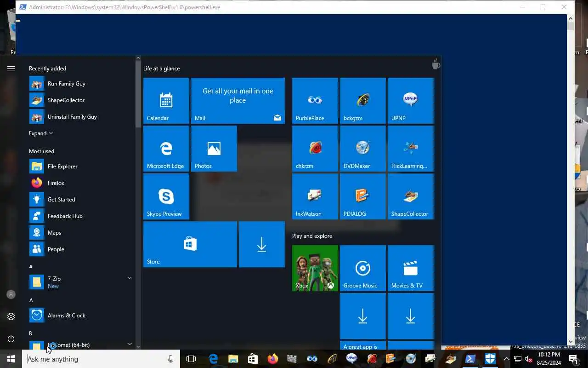Click the Life at a glance group title
Image resolution: width=588 pixels, height=368 pixels.
tap(162, 69)
